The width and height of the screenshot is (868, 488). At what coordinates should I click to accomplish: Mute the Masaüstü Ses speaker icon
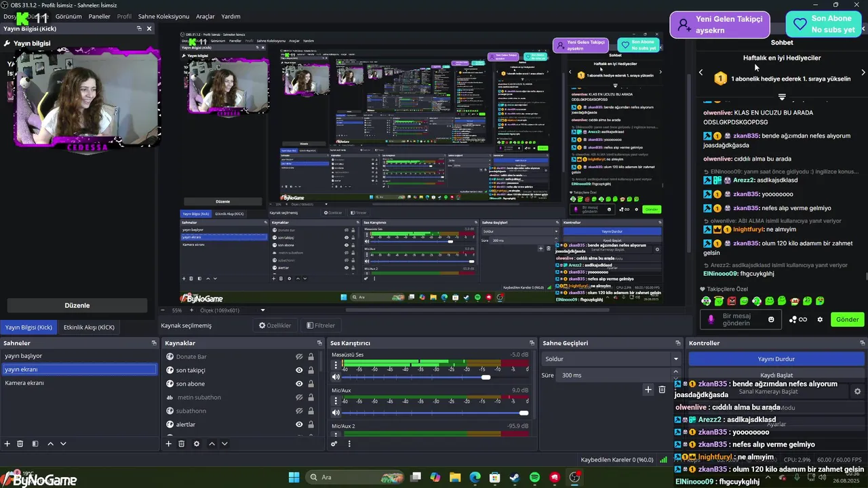[335, 377]
